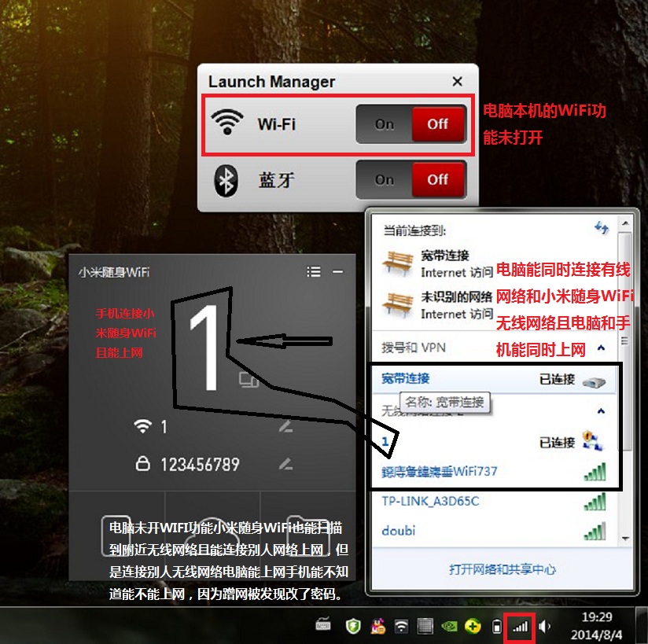The image size is (648, 644).
Task: Edit the password 123456789 with pencil icon
Action: pos(286,464)
